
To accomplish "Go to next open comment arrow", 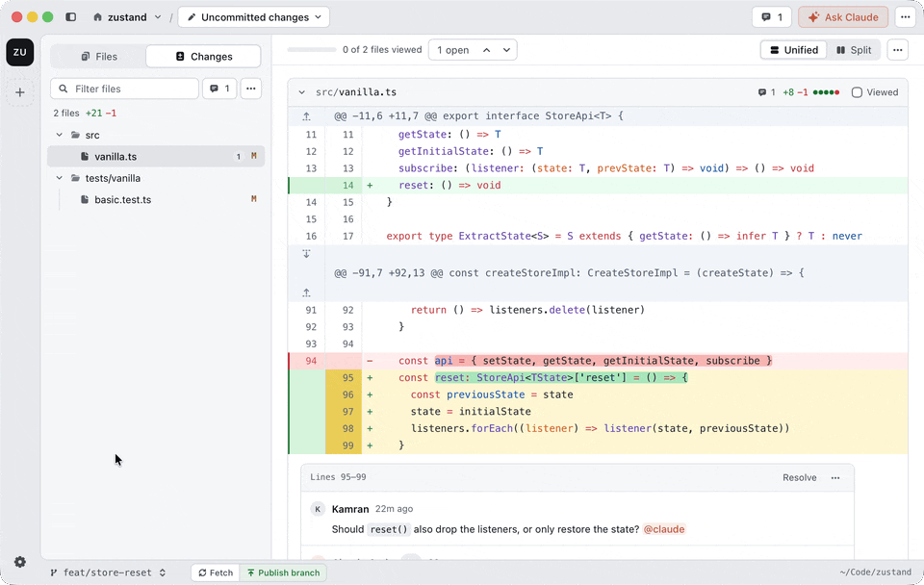I will pos(506,50).
